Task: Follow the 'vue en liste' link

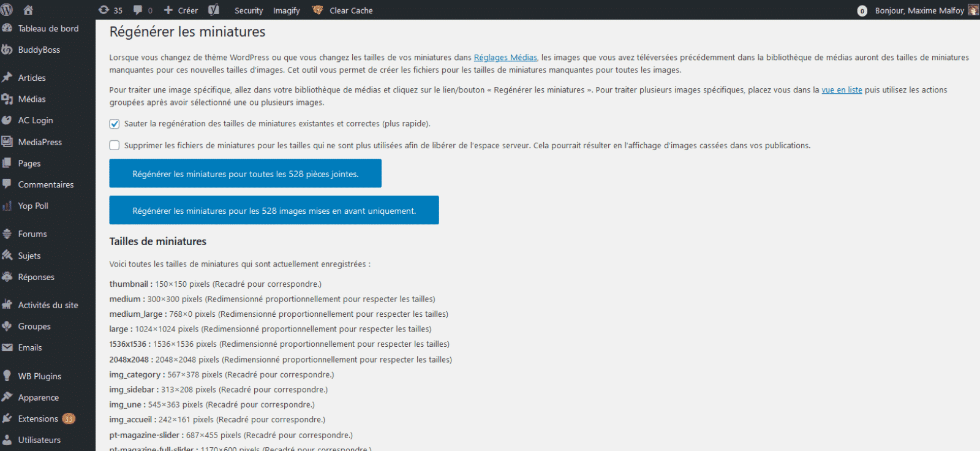Action: coord(841,89)
